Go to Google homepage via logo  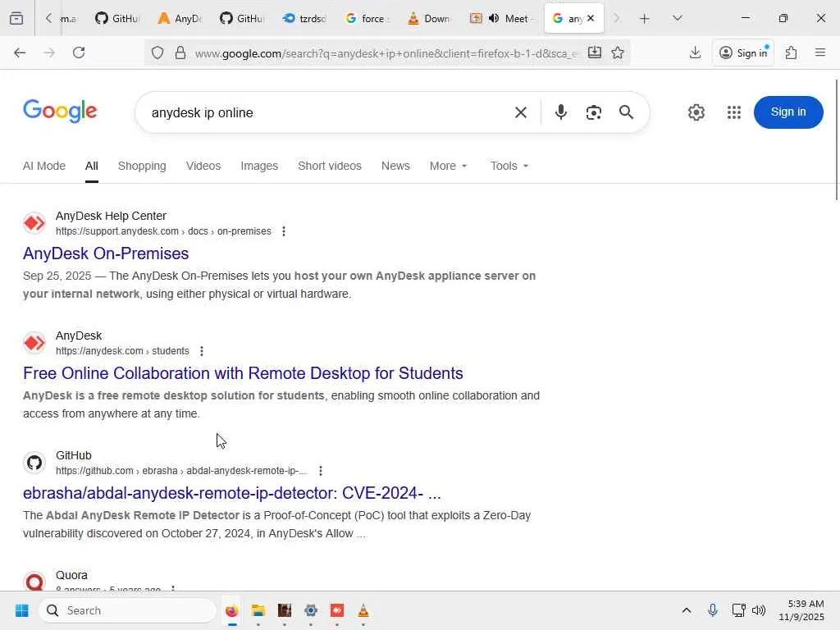coord(60,111)
